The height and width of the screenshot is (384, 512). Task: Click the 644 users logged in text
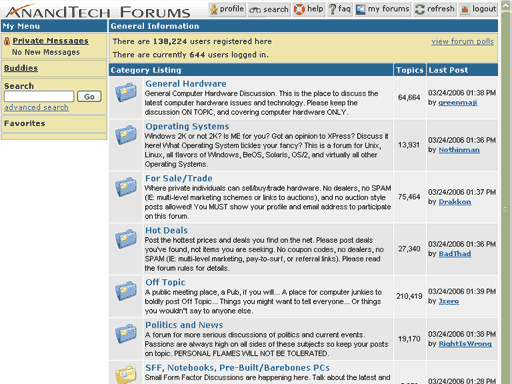tap(190, 55)
